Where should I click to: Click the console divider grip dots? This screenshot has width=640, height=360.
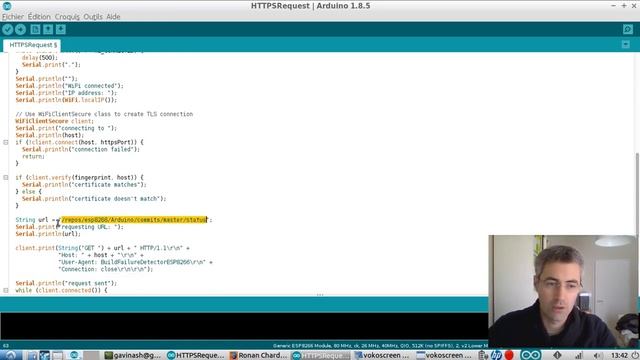tap(320, 295)
